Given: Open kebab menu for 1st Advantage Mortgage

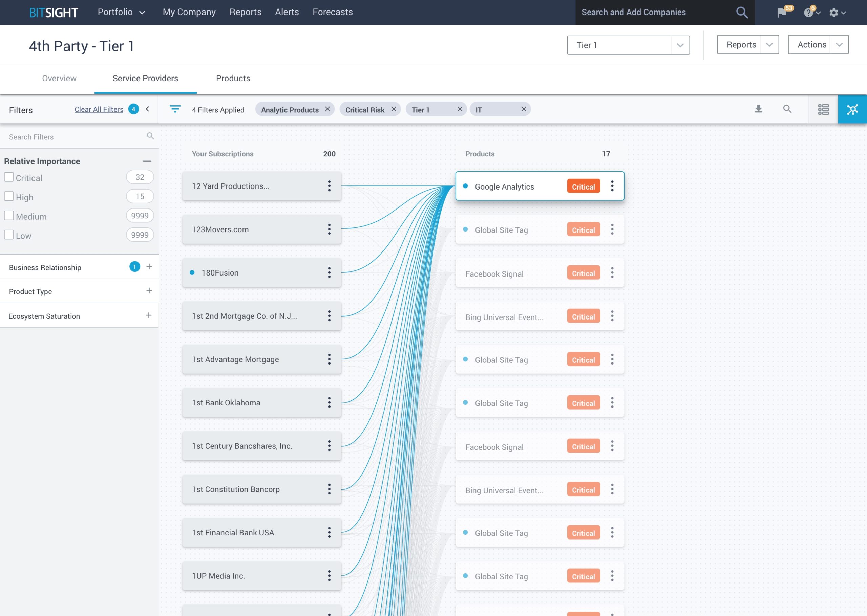Looking at the screenshot, I should tap(329, 359).
